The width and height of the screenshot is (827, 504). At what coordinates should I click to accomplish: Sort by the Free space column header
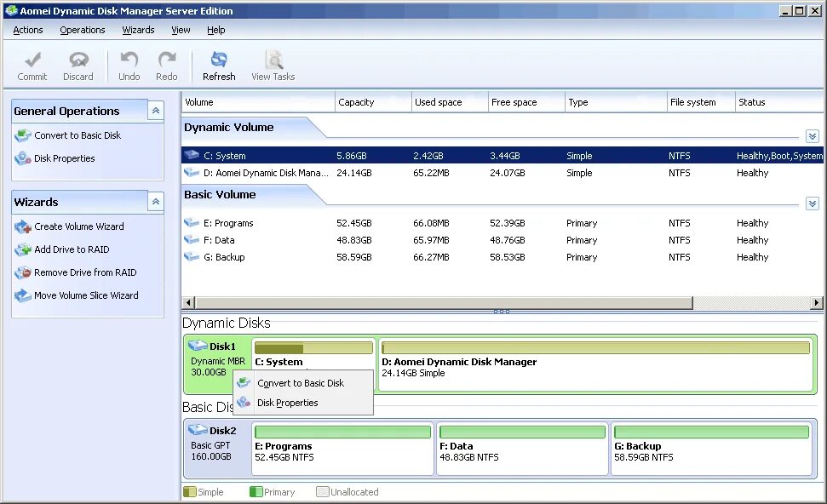pos(526,102)
